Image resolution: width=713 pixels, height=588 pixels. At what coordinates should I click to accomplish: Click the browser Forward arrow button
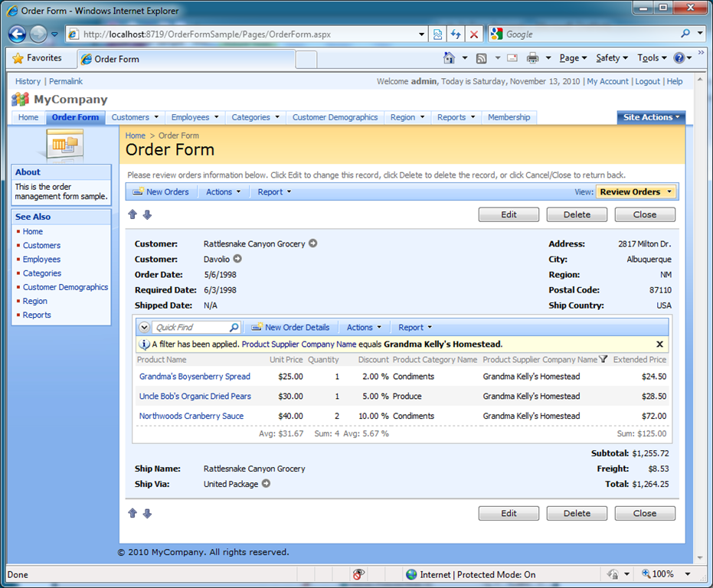[38, 34]
